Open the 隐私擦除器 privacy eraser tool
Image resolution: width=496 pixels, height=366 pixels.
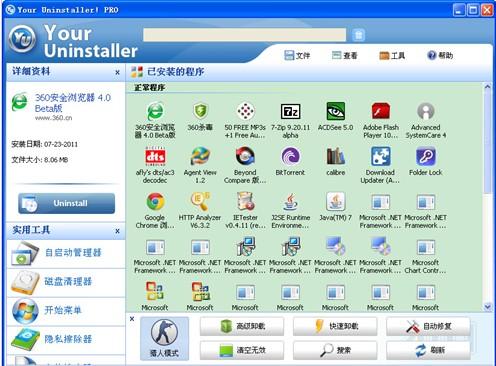(x=66, y=339)
